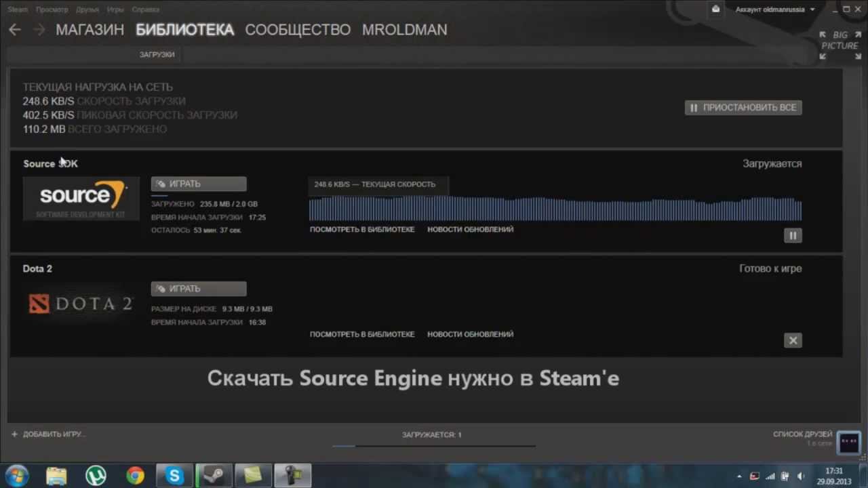
Task: Expand the Аккаунт oldmanrussia dropdown
Action: pos(775,9)
